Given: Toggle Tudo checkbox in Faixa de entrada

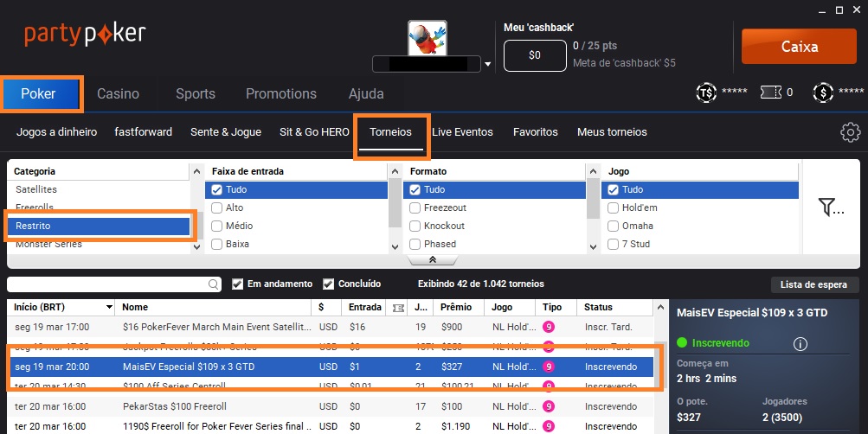Looking at the screenshot, I should tap(217, 189).
